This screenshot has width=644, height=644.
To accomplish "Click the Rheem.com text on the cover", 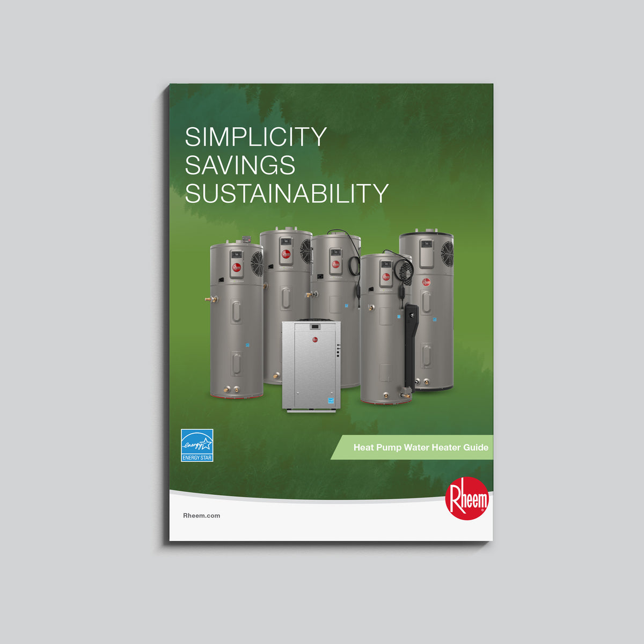I will [x=202, y=516].
